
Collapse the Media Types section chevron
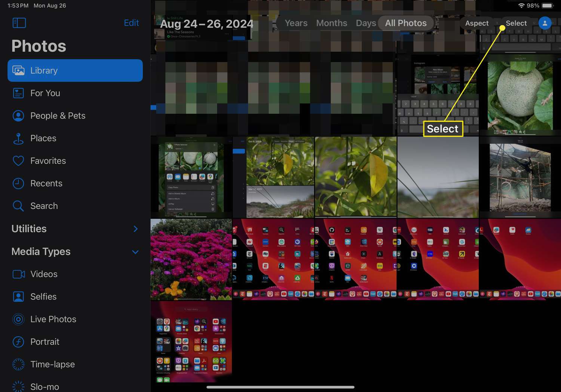pyautogui.click(x=135, y=252)
